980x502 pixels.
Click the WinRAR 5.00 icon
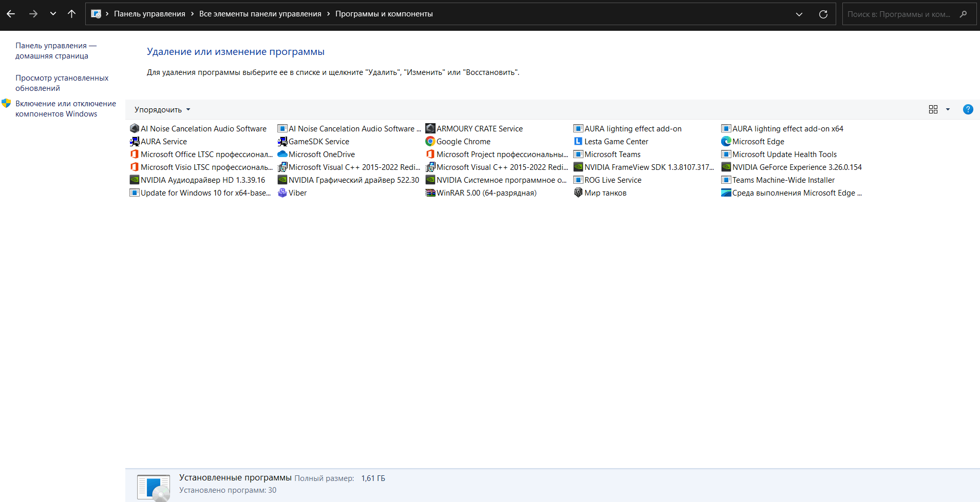coord(430,193)
